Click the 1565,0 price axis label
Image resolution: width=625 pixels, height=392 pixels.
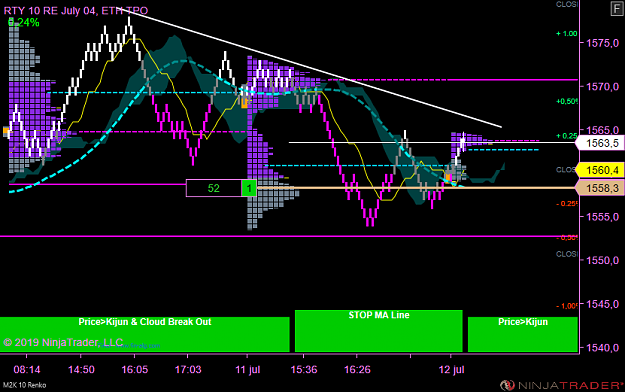point(602,130)
